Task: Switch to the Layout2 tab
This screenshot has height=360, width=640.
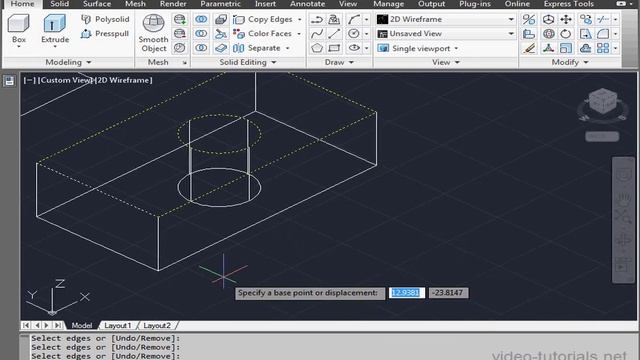Action: 157,325
